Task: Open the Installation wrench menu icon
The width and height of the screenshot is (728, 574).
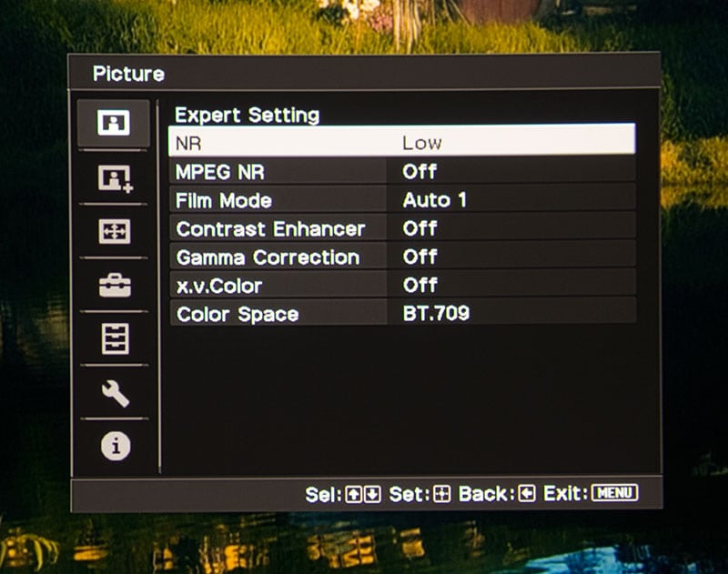Action: 116,394
